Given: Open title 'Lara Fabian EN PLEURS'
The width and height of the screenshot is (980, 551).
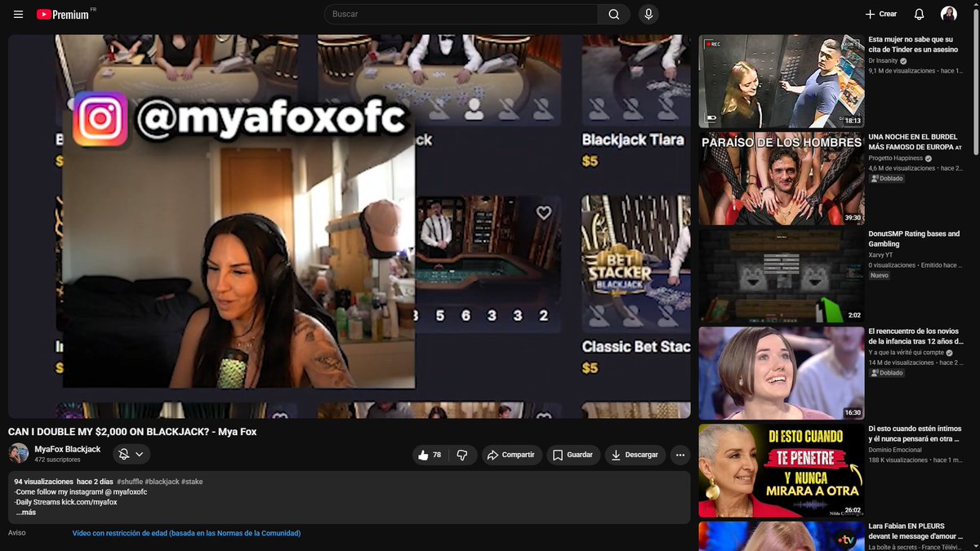Looking at the screenshot, I should [915, 531].
